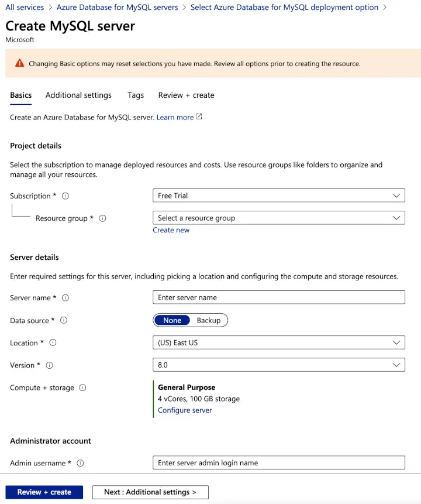Switch to Additional settings tab
This screenshot has height=504, width=421.
78,95
